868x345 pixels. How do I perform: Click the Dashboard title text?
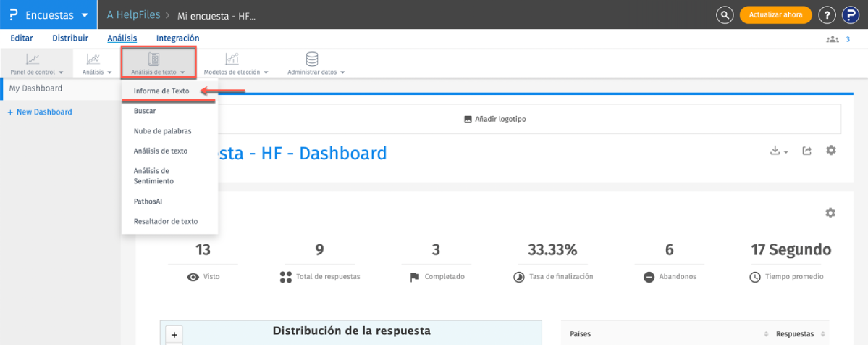(x=303, y=153)
